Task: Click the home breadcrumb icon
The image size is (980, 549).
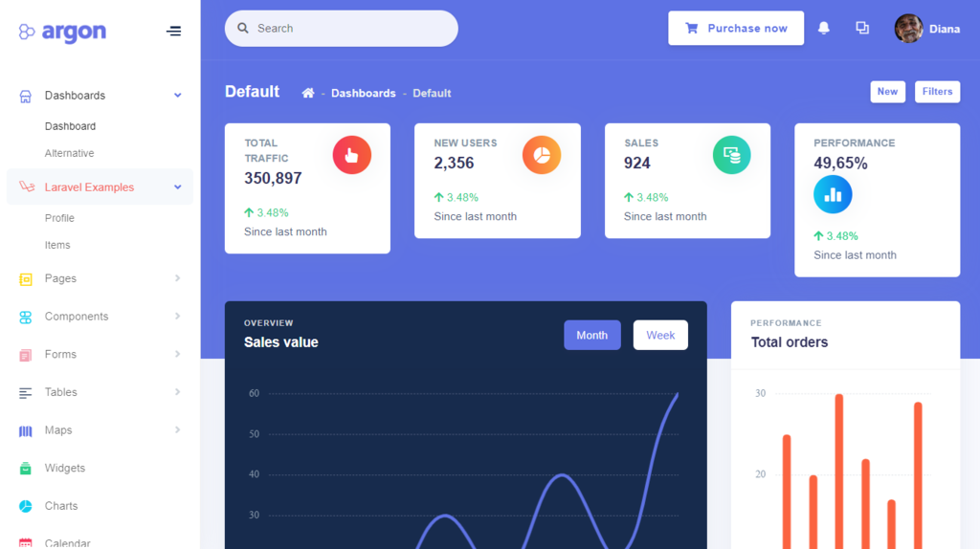Action: point(308,93)
